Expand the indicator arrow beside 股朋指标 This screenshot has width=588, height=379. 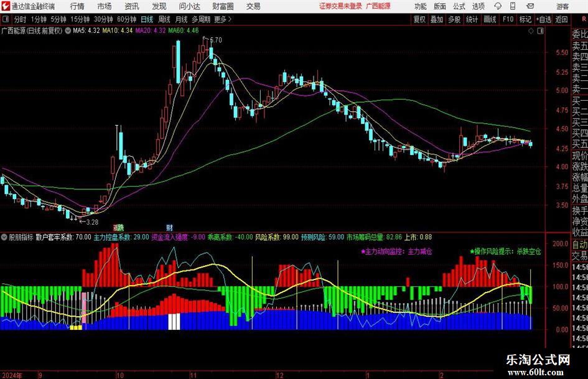[4, 237]
